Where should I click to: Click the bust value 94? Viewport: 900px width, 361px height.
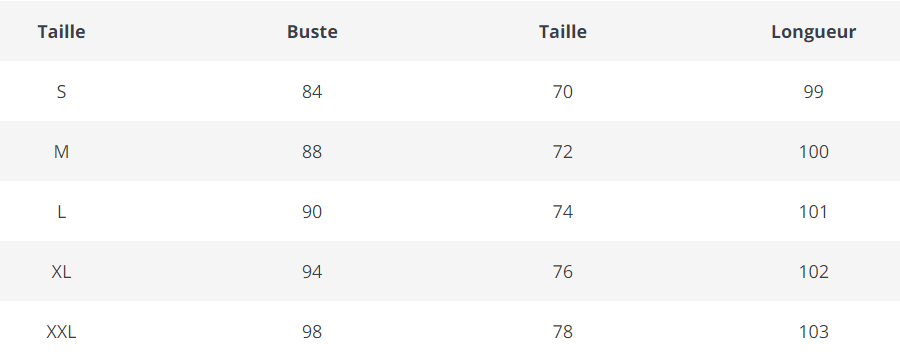[x=312, y=272]
